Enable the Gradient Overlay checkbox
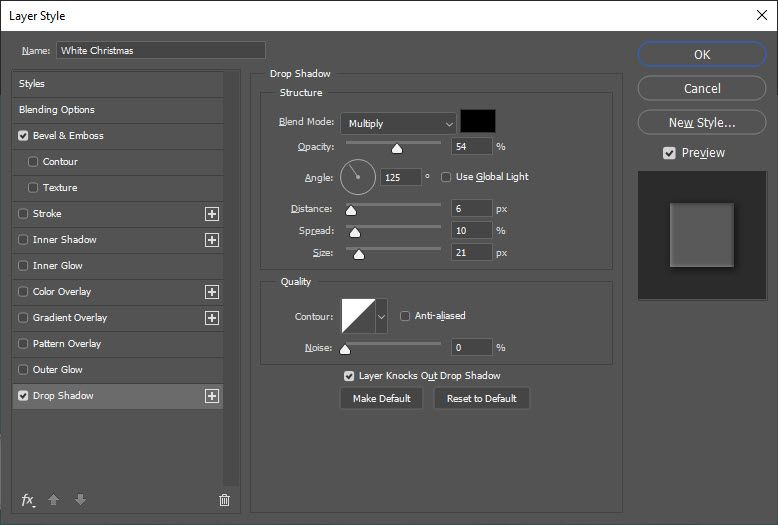Viewport: 778px width, 525px height. coord(23,317)
